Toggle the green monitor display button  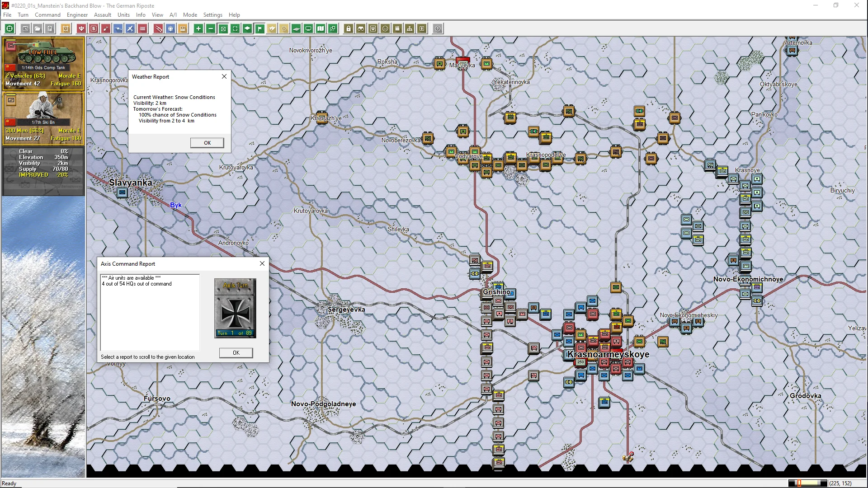point(308,28)
